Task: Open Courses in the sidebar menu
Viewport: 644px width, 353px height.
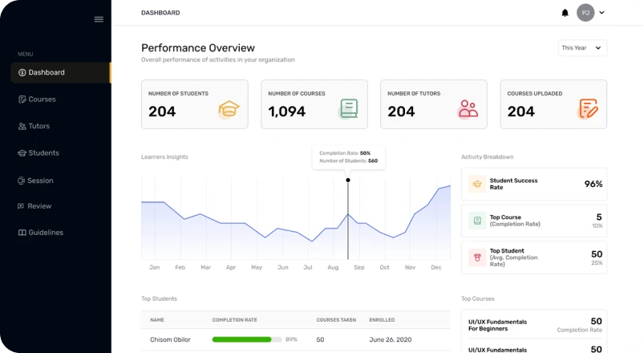Action: [42, 99]
